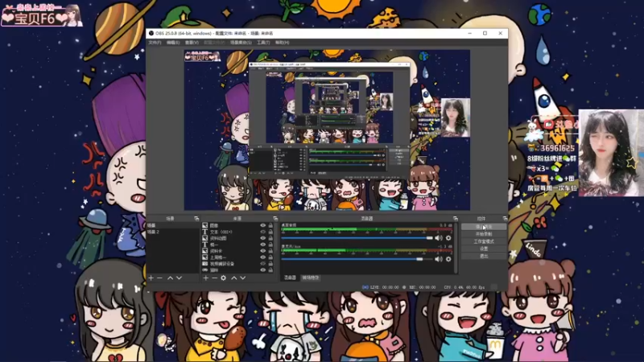Maximize the OBS window
This screenshot has width=644, height=362.
click(485, 33)
